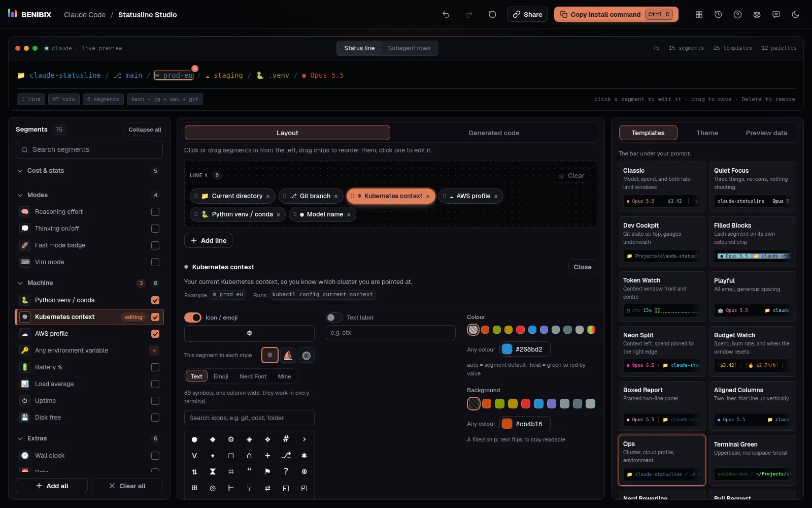
Task: Select the Token Watch template card
Action: pyautogui.click(x=662, y=297)
